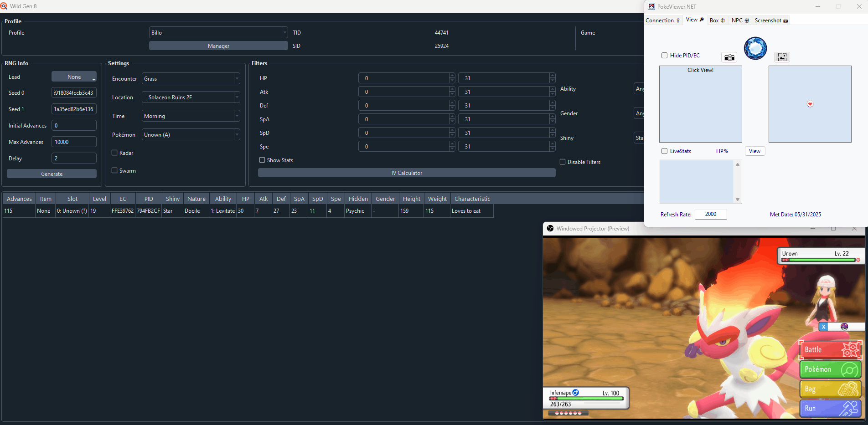
Task: Open the Shiny filter dropdown
Action: [x=639, y=138]
